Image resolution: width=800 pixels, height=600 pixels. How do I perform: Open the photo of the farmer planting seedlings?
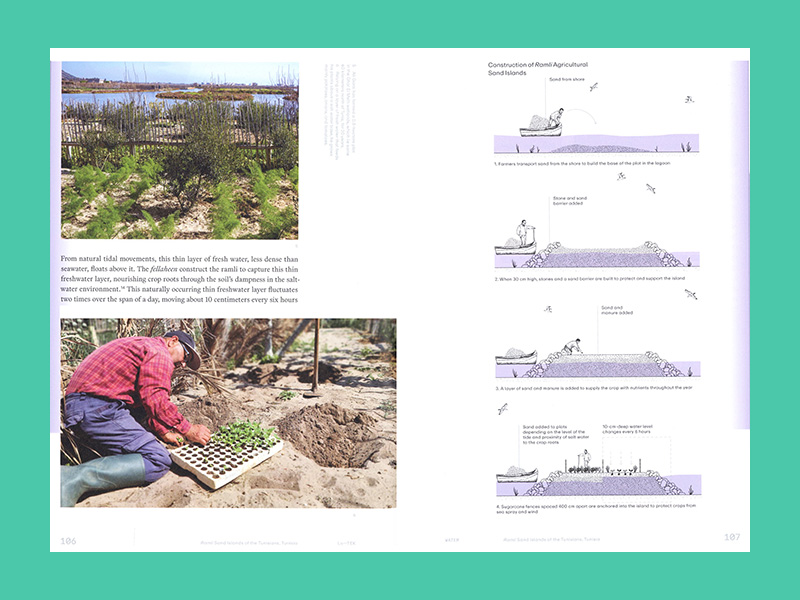click(x=228, y=412)
